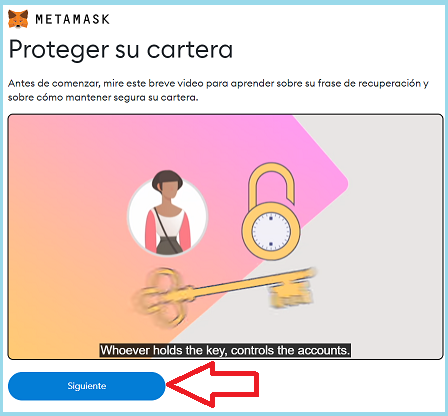Click the Proteger su cartera heading
This screenshot has height=416, width=448.
click(120, 50)
